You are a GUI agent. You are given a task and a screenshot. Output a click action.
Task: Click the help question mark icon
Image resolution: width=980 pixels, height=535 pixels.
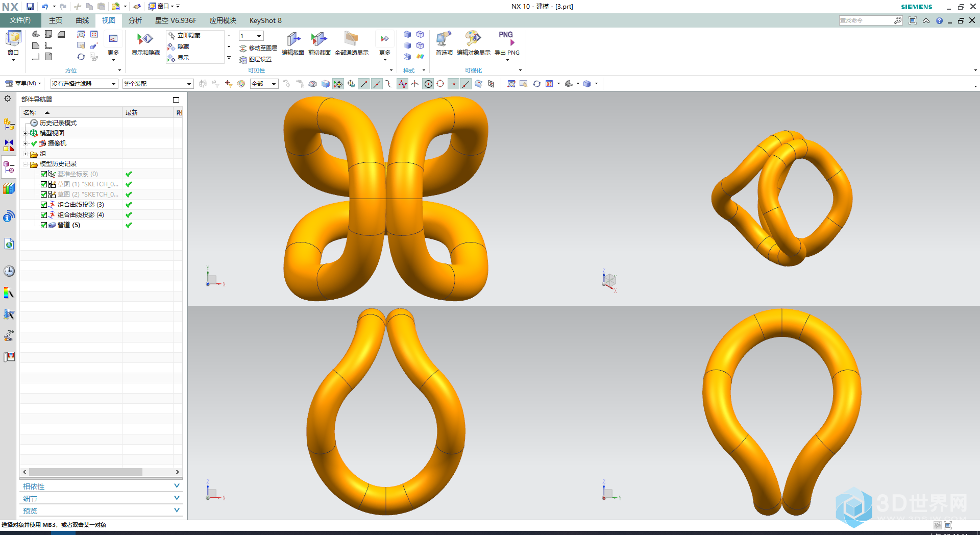tap(939, 21)
